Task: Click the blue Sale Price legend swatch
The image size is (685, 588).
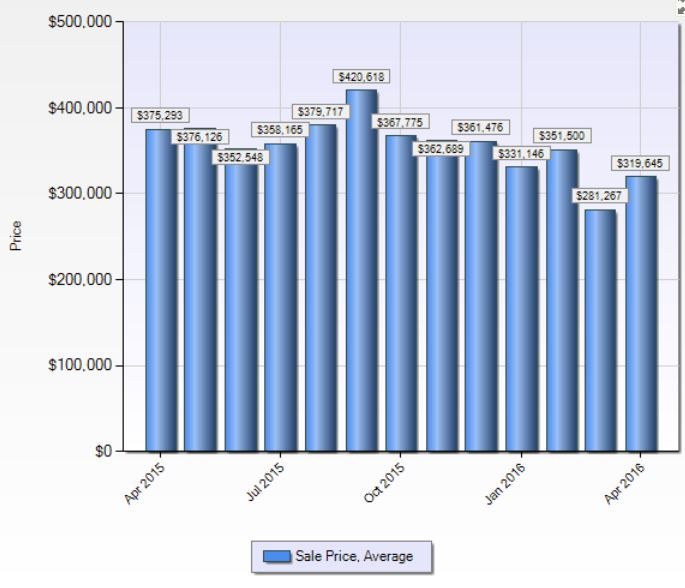Action: 277,556
